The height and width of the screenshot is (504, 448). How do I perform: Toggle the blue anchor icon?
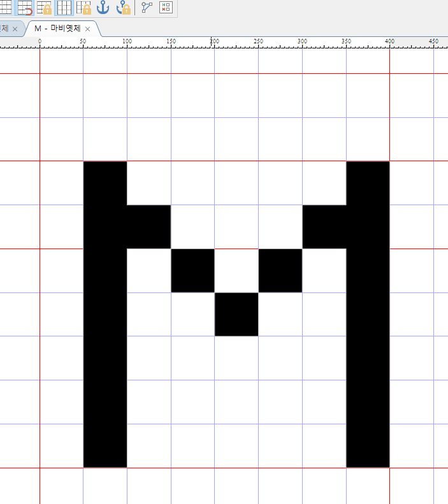coord(103,8)
